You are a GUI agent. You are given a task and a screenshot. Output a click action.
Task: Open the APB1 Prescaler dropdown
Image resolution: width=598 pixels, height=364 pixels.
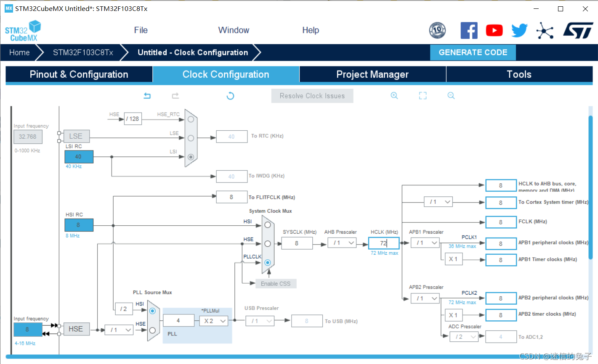pyautogui.click(x=425, y=243)
